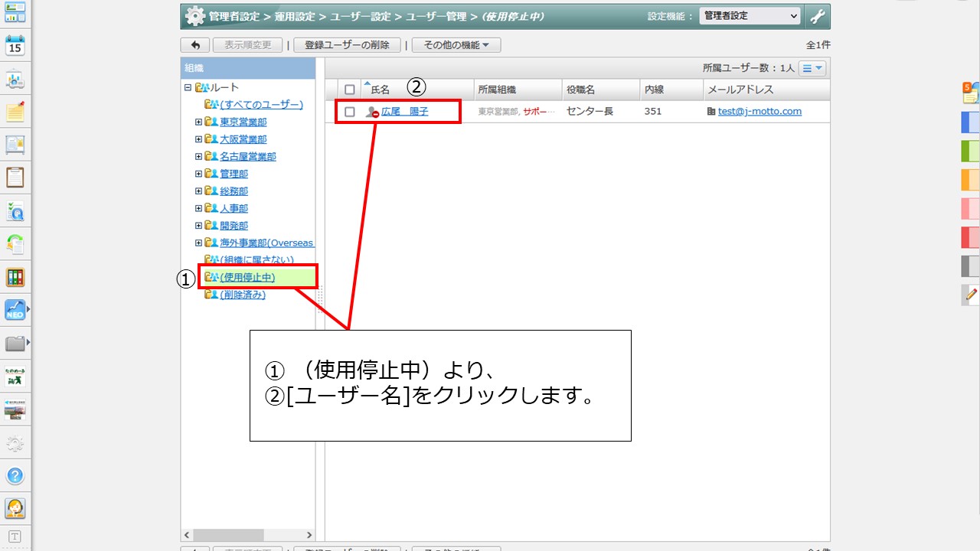Screen dimensions: 980x551
Task: Open sticky notes icon with badge 5
Action: tap(971, 93)
